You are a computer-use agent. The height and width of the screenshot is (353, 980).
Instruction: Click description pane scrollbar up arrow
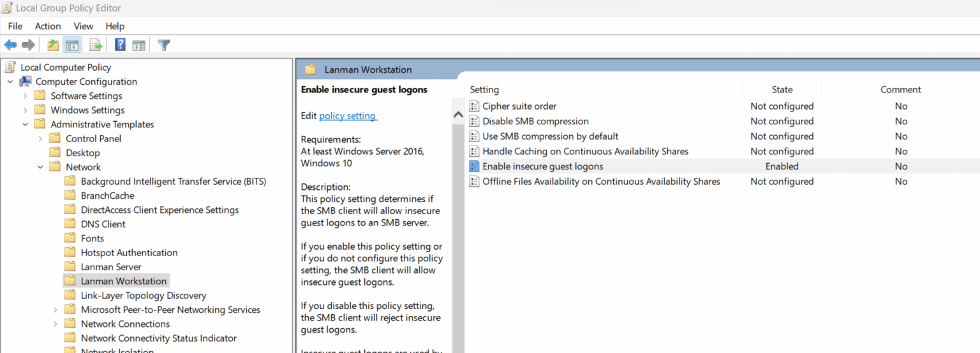click(x=457, y=115)
